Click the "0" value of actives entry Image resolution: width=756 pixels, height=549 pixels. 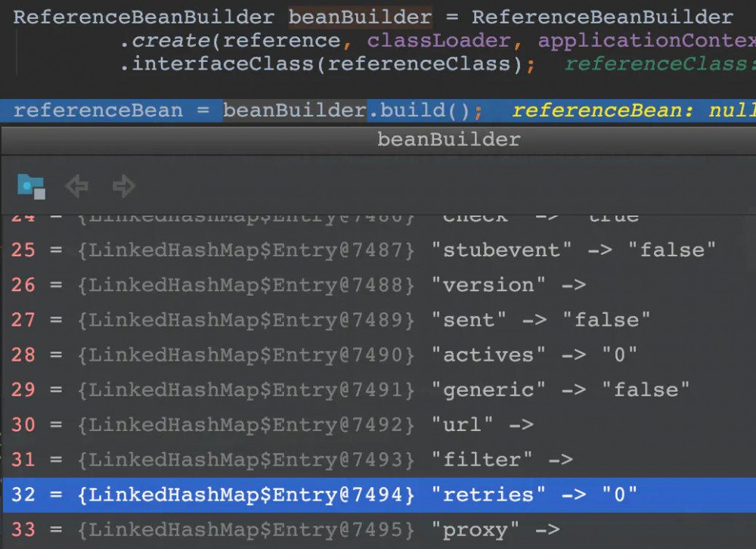pyautogui.click(x=620, y=355)
